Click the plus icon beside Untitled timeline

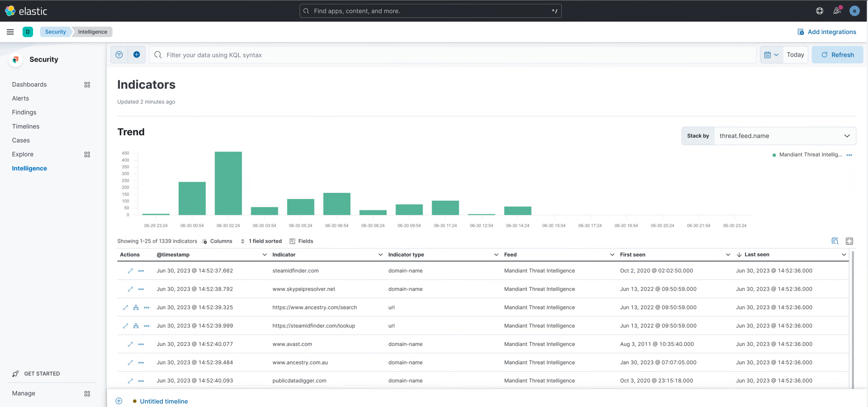[x=119, y=401]
